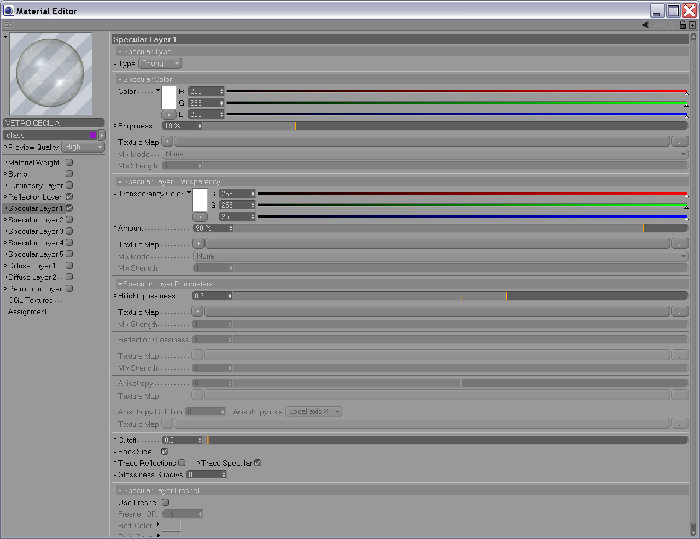700x539 pixels.
Task: Click the Specular Color Texture Map arrow button
Action: tap(167, 142)
